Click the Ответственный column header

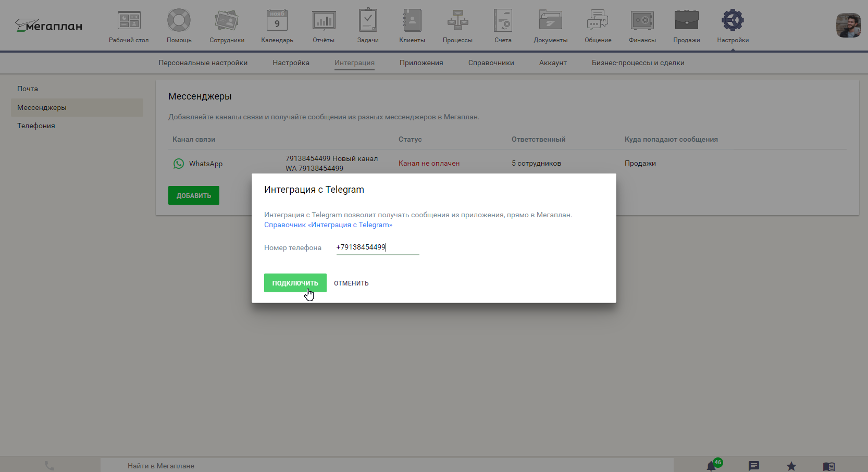[x=538, y=139]
